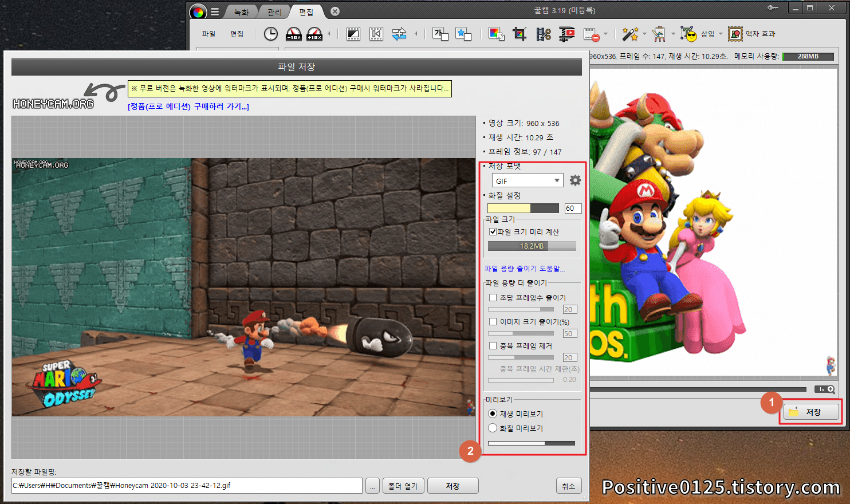Image resolution: width=850 pixels, height=504 pixels.
Task: Click the video filmstrip play icon
Action: (x=567, y=34)
